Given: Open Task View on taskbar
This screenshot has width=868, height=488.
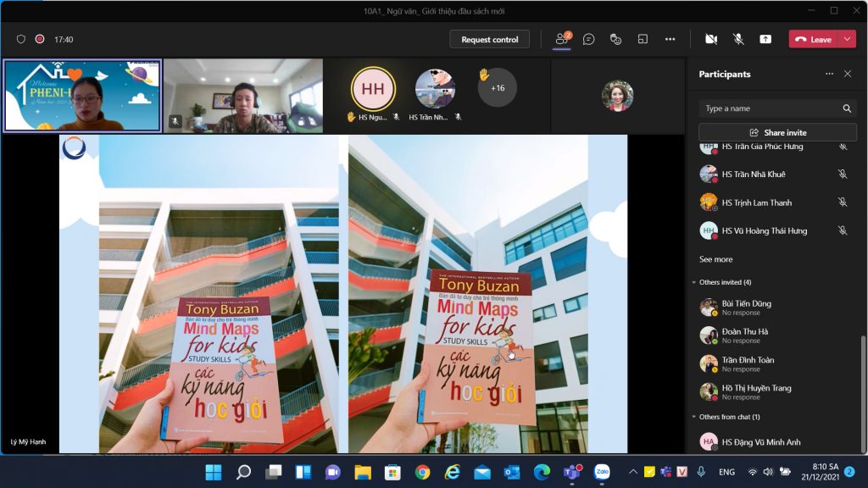Looking at the screenshot, I should point(274,472).
